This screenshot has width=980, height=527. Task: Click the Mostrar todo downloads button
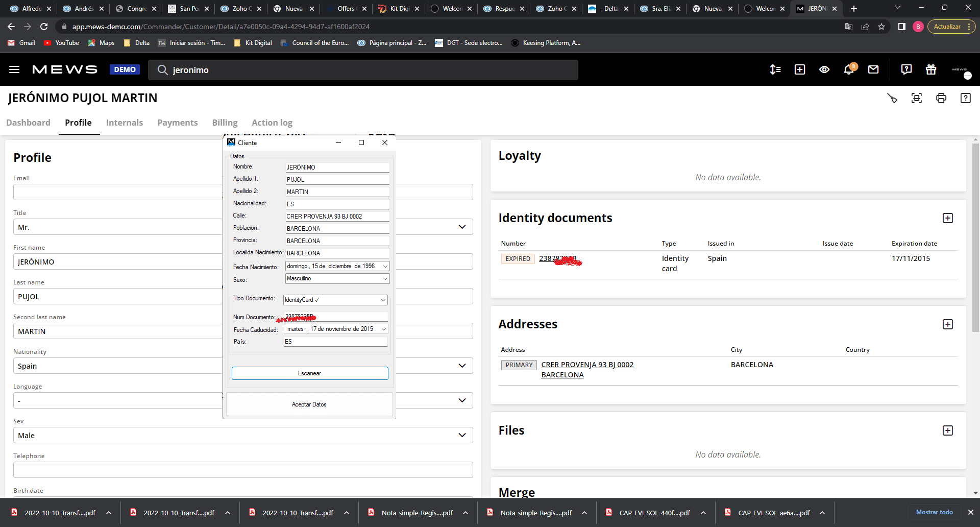[x=934, y=512]
